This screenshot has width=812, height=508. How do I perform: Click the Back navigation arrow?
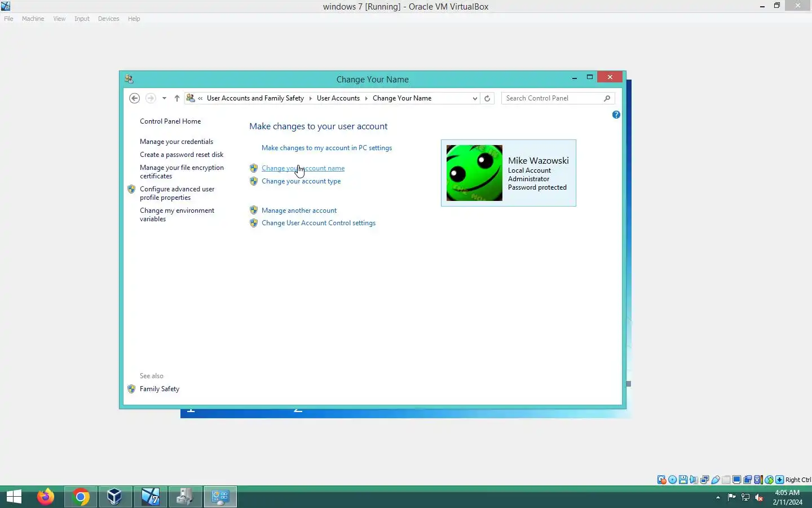[134, 98]
